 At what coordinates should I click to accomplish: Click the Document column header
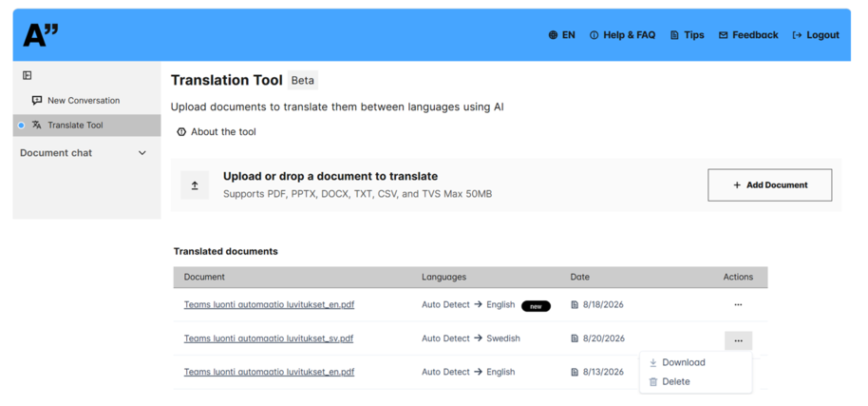(x=204, y=277)
